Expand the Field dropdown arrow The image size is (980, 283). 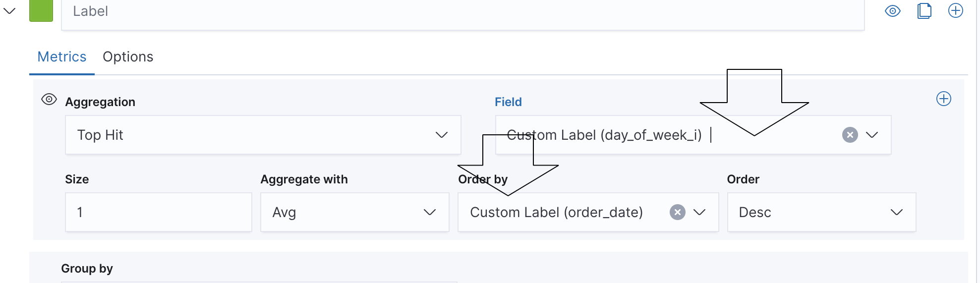[x=872, y=135]
